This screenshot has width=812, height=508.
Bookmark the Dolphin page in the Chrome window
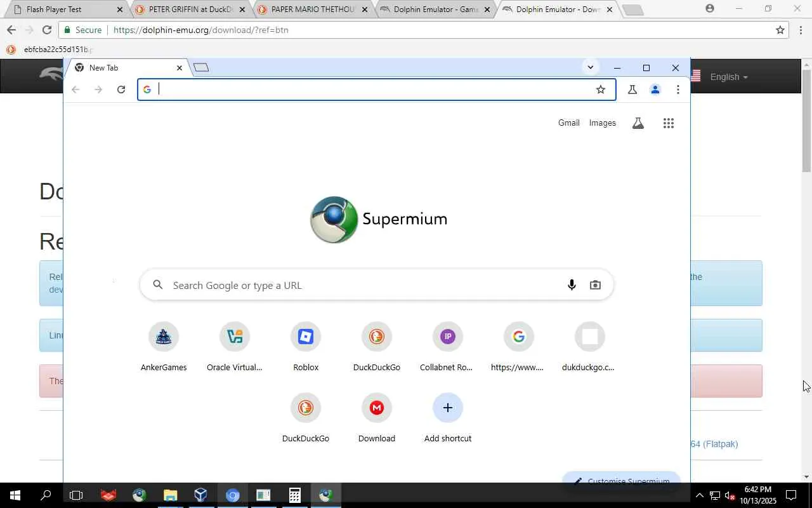coord(780,30)
